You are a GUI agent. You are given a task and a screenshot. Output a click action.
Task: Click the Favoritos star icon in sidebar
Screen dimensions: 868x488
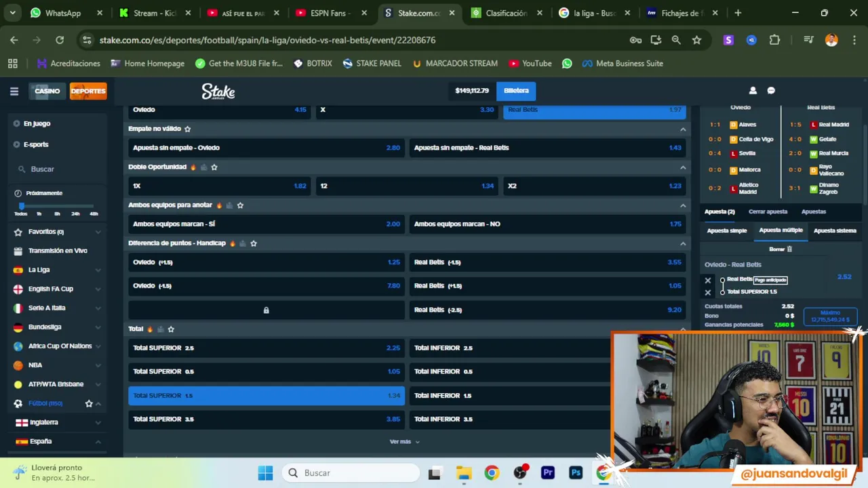[18, 232]
